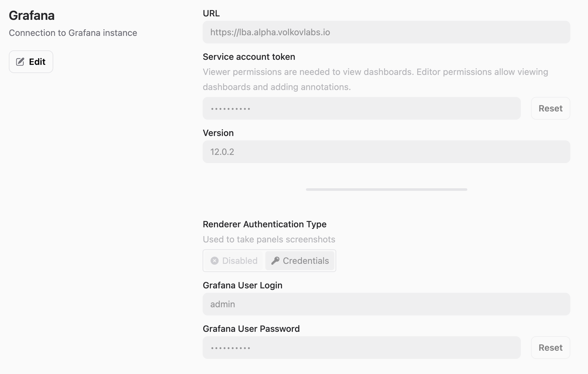Click the 'Grafana User Password' label

point(251,329)
